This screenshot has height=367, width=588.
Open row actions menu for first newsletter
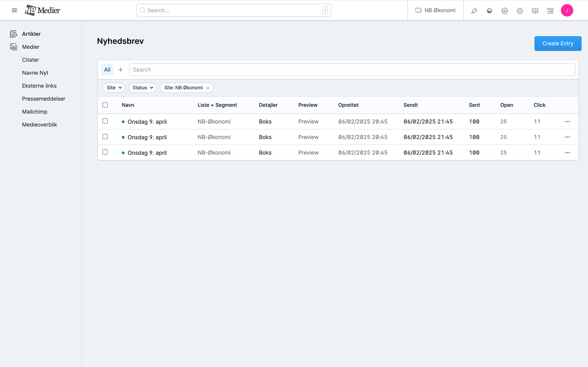[x=567, y=122]
